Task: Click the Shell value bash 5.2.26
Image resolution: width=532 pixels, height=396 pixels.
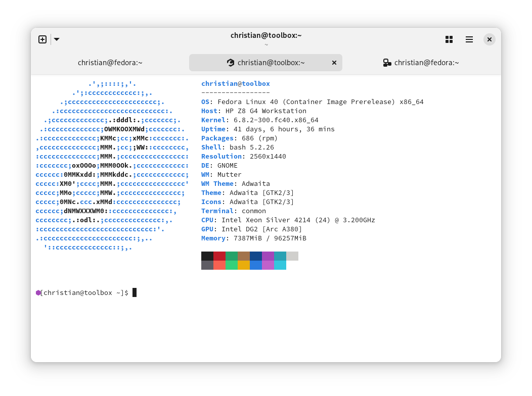Action: pyautogui.click(x=252, y=147)
